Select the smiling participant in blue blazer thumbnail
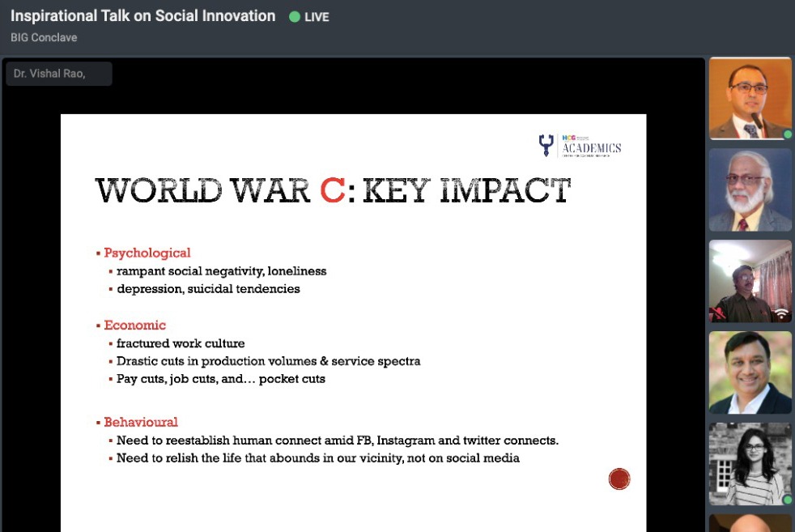 [x=750, y=372]
